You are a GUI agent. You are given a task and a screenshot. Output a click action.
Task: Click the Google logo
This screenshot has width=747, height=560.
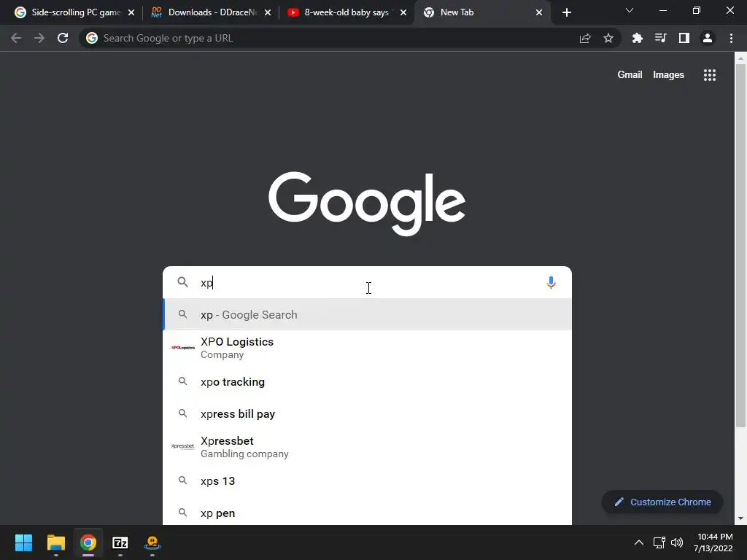[367, 204]
